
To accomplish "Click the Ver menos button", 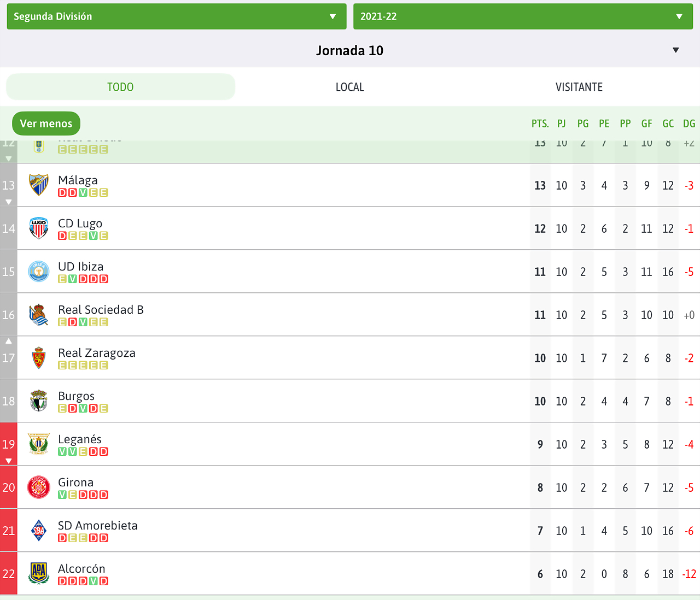I will coord(46,123).
